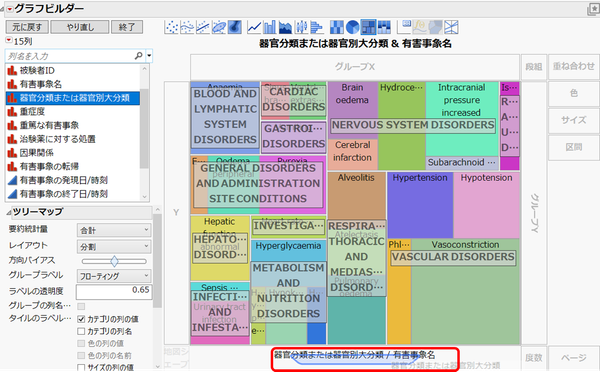
Task: Click the search magnifier icon in column filter
Action: click(139, 56)
